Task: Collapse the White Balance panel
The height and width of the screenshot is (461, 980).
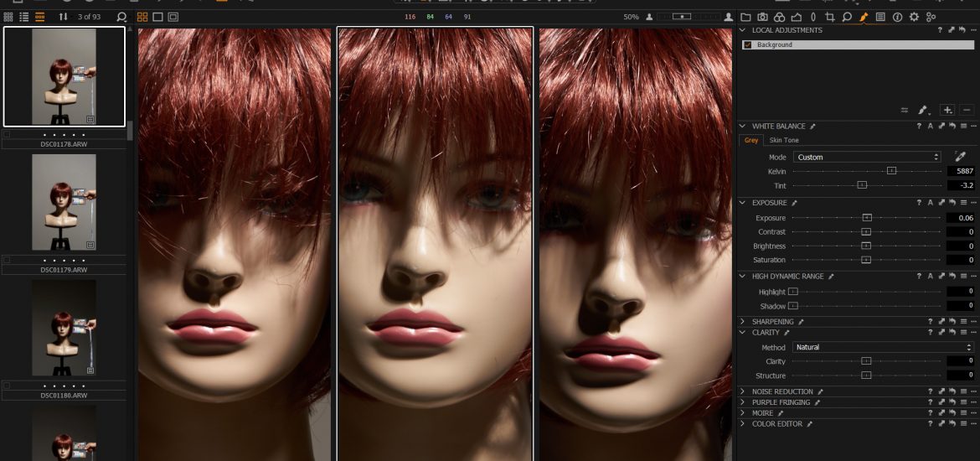Action: coord(742,127)
